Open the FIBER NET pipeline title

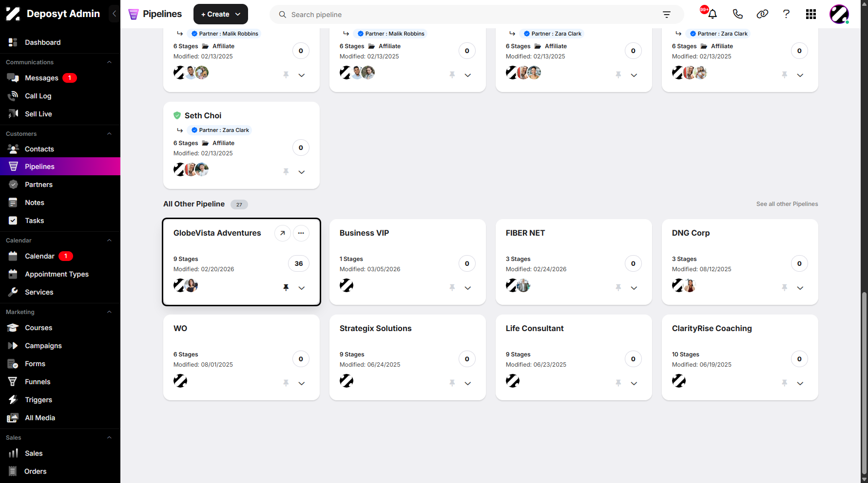(x=525, y=233)
